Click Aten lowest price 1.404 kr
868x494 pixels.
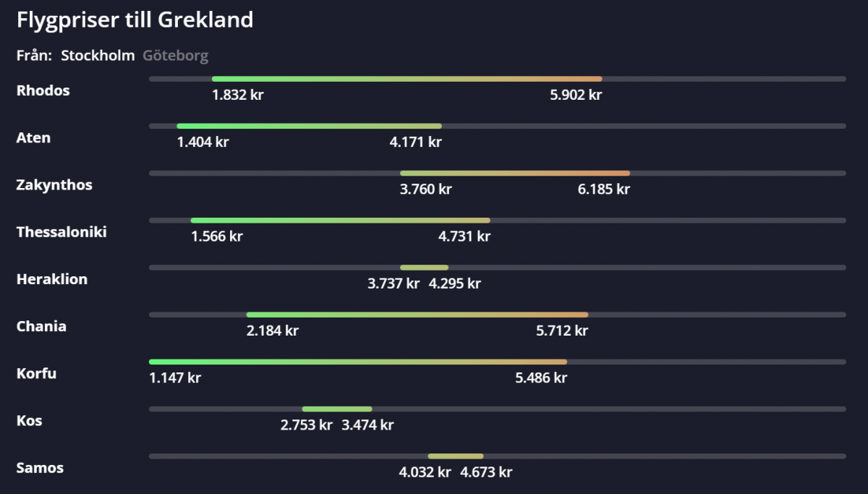click(x=203, y=142)
